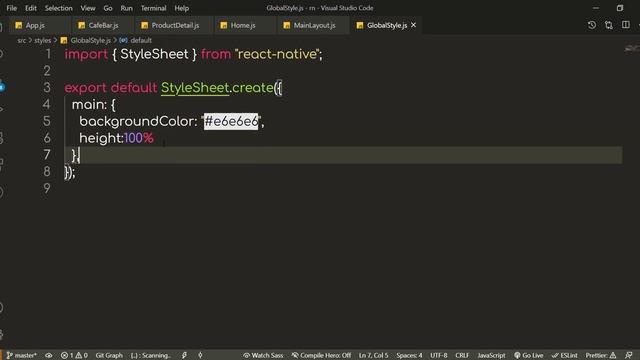This screenshot has height=360, width=640.
Task: Switch to the CafeBar.js tab
Action: click(102, 25)
